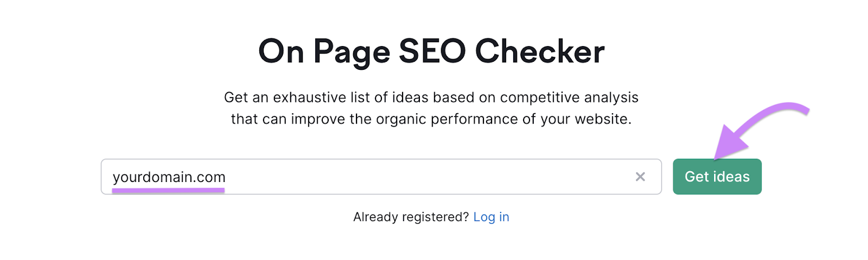
Task: Click the On Page SEO Checker heading
Action: (431, 51)
